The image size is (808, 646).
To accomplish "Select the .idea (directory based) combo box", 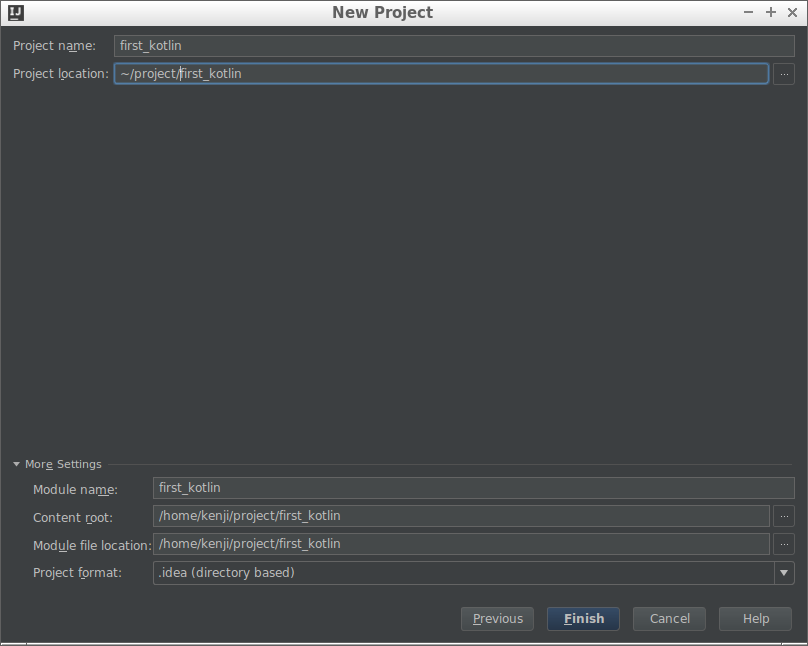I will pos(462,573).
